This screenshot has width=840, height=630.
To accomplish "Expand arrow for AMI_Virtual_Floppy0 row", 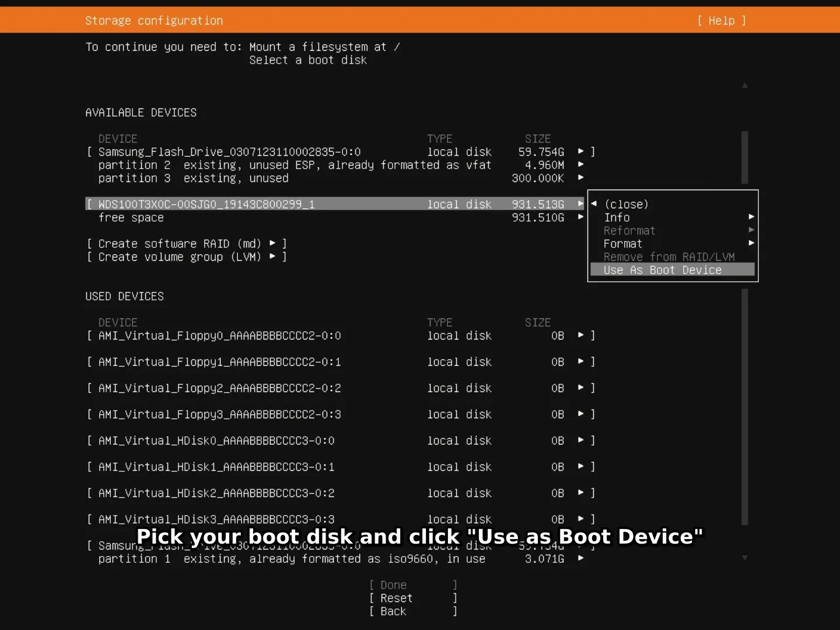I will (x=580, y=335).
